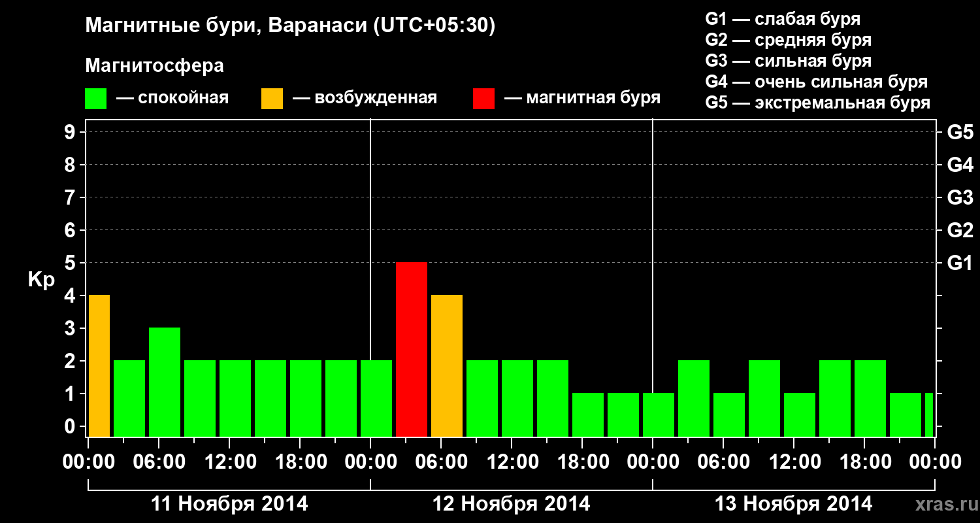
Task: Click 'G1 — слабая буря' legend line
Action: pyautogui.click(x=783, y=19)
